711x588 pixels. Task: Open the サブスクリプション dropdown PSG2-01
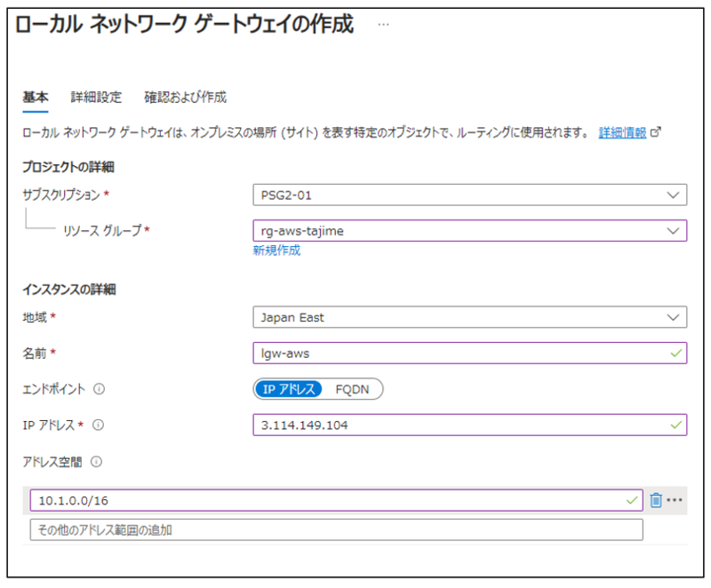[x=470, y=195]
